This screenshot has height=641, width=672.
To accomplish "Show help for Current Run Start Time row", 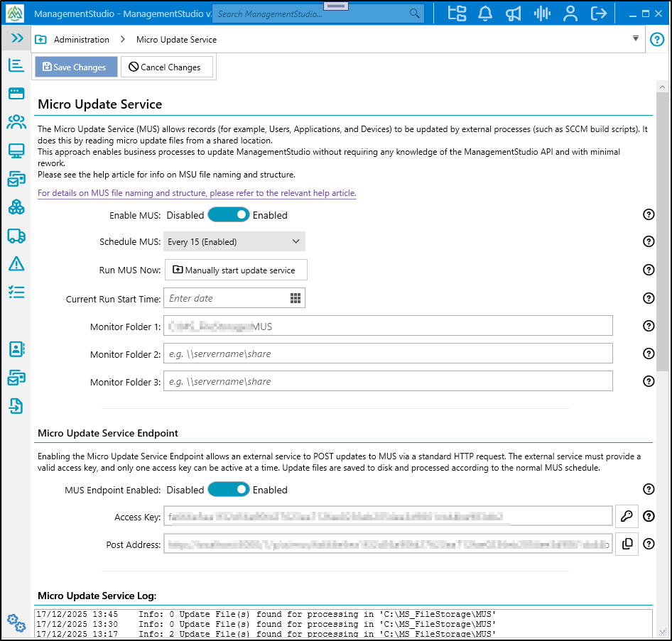I will pos(649,298).
